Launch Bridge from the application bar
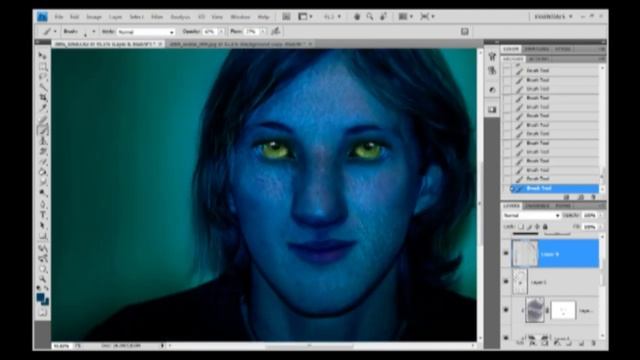Screen dimensions: 640x360 (x=286, y=17)
